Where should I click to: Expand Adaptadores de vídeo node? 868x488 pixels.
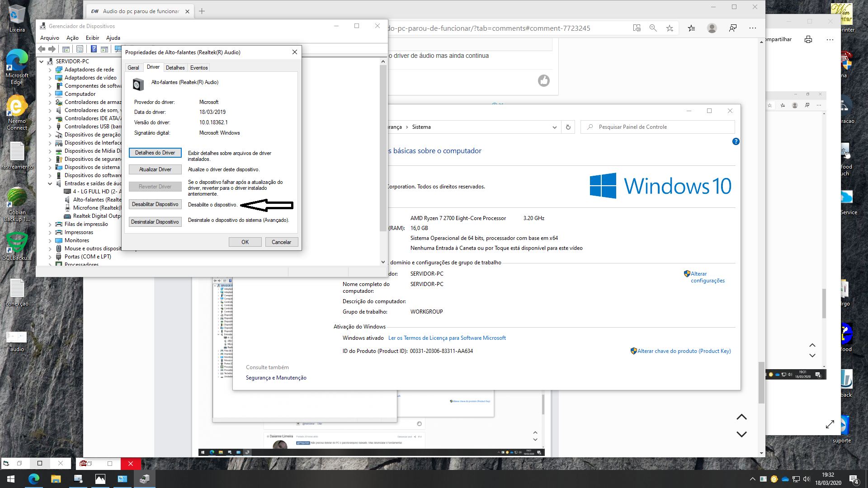(50, 78)
